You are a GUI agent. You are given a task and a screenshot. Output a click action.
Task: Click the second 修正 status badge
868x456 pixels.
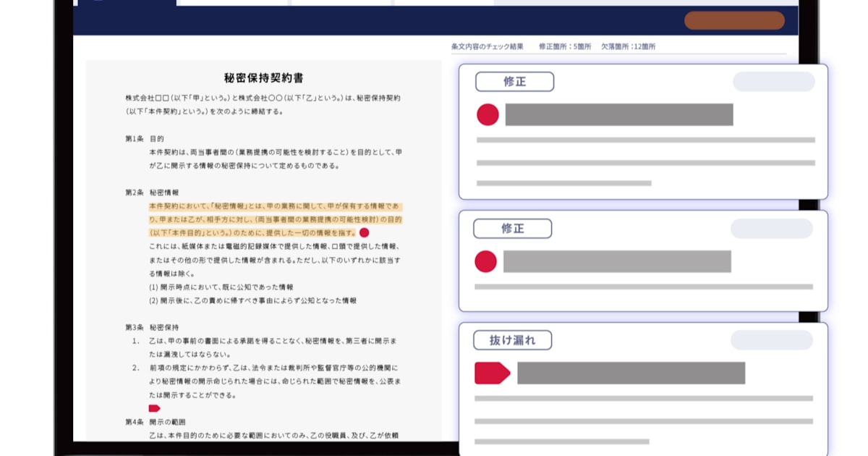click(x=512, y=228)
